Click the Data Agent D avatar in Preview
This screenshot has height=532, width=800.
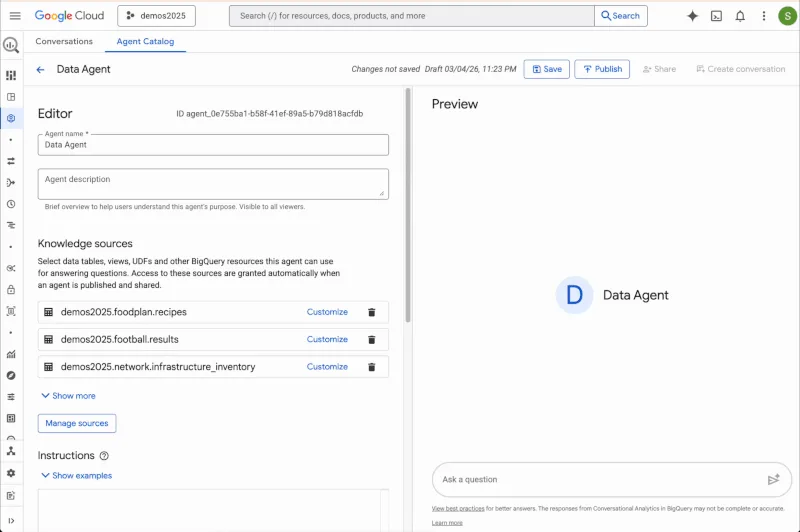pyautogui.click(x=574, y=295)
